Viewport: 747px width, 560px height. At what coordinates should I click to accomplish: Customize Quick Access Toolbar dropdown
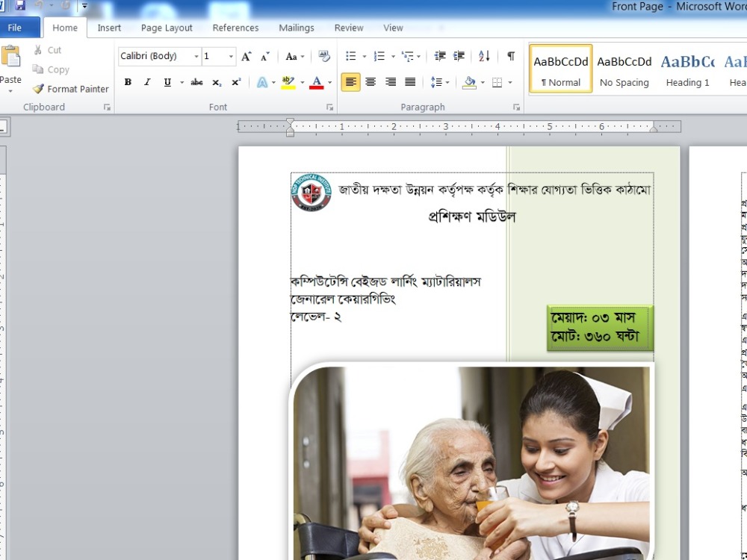coord(84,6)
